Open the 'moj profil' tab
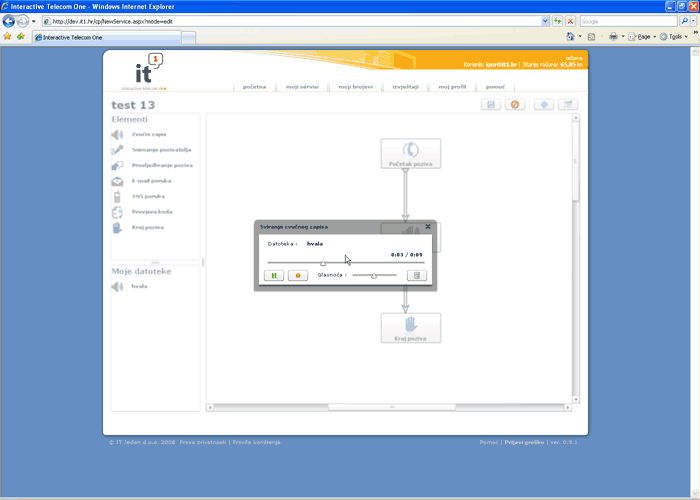The image size is (700, 500). click(x=452, y=87)
